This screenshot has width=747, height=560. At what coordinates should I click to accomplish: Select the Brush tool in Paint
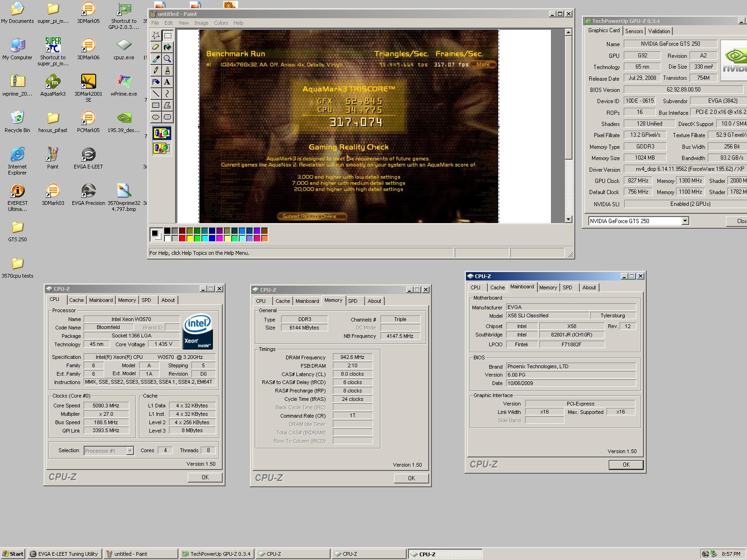(168, 70)
